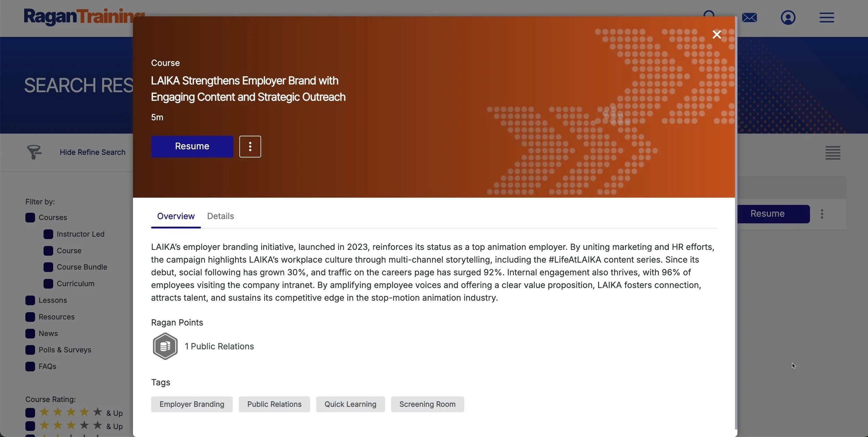Open three-dot menu beside background Resume
Screen dimensions: 868x437
tap(821, 214)
